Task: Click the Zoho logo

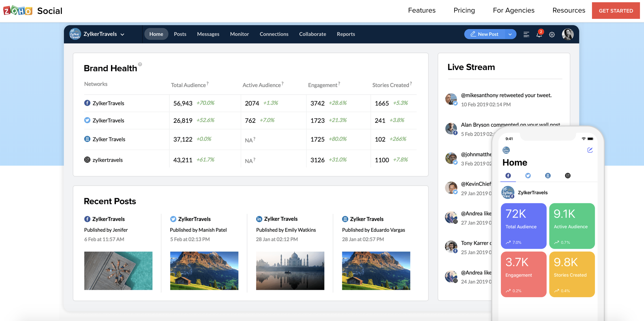Action: point(18,11)
